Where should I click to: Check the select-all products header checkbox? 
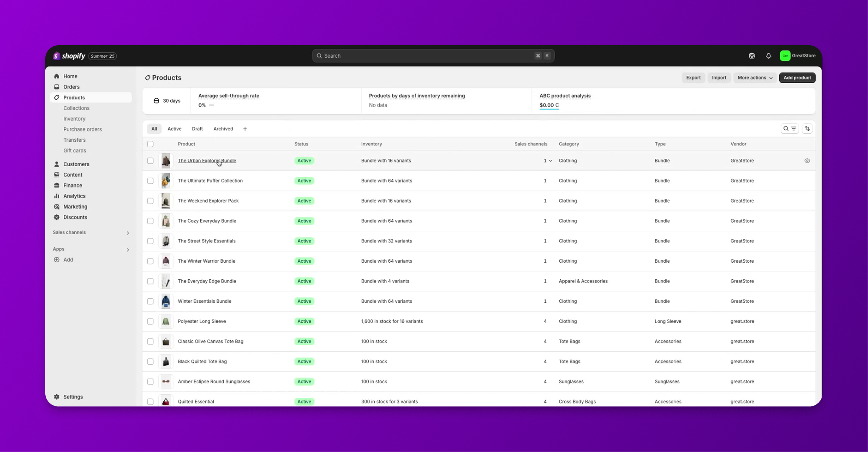point(150,144)
